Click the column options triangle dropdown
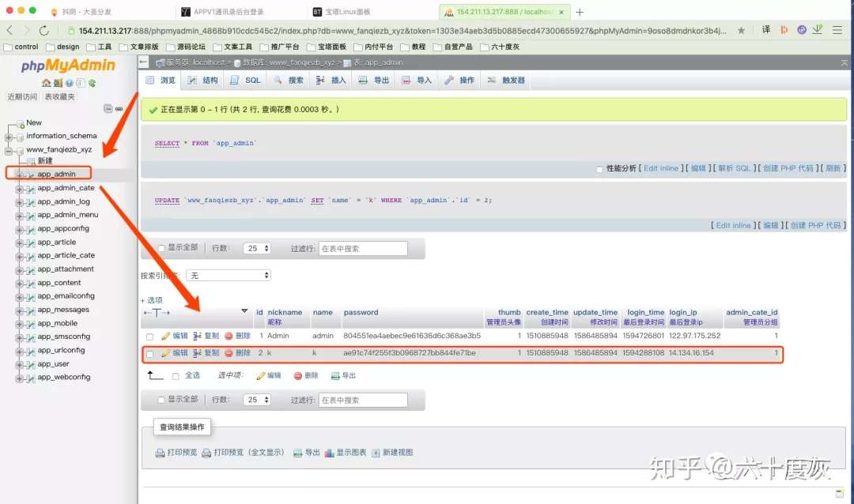This screenshot has height=504, width=854. point(244,311)
